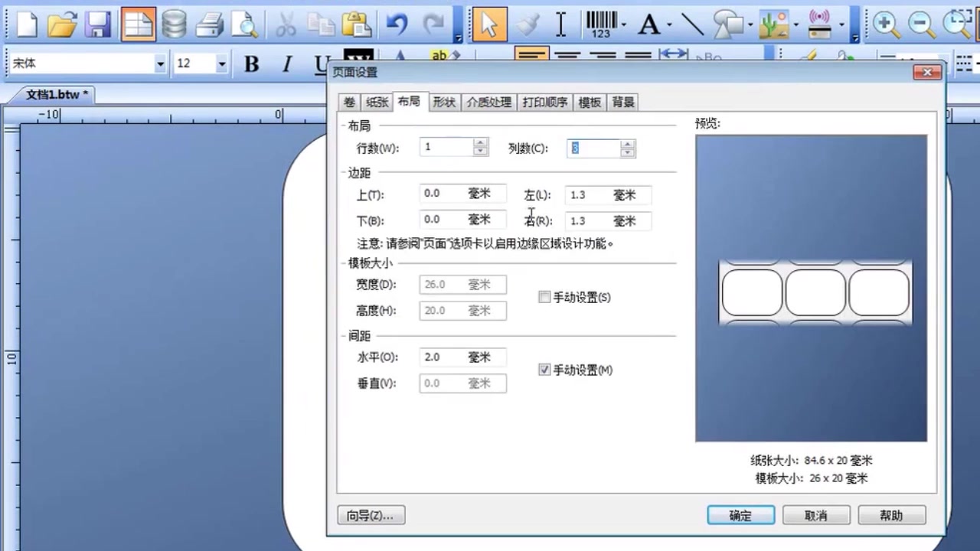Open the database connection setup icon
The height and width of the screenshot is (551, 980).
(x=174, y=24)
